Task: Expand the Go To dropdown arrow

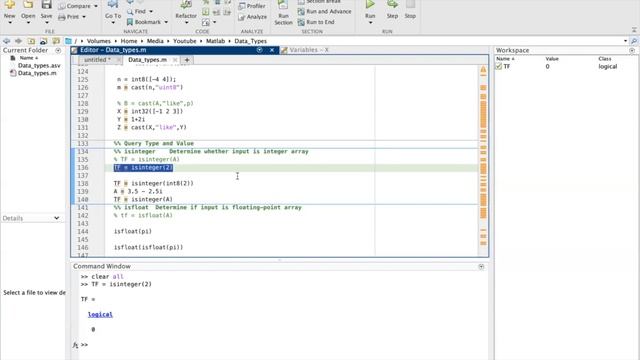Action: [x=113, y=23]
